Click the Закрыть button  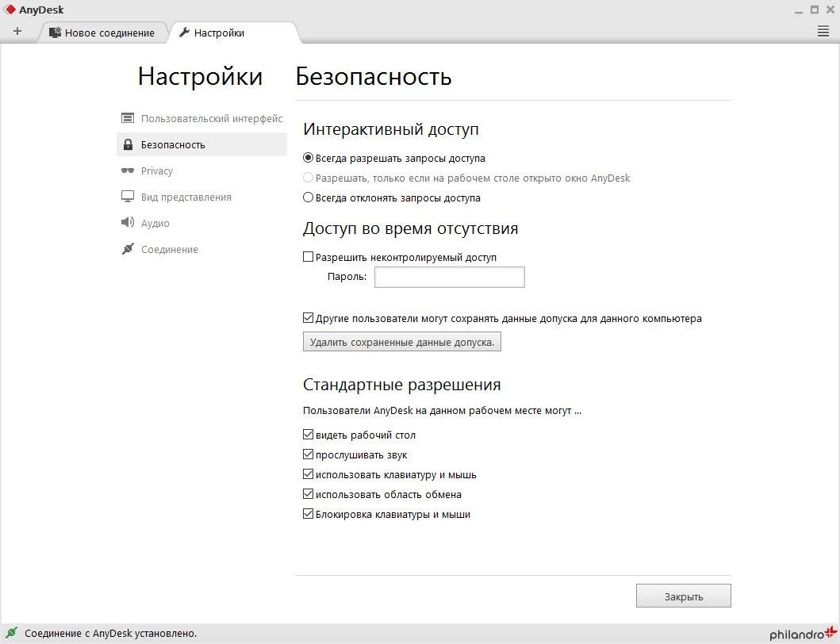click(x=684, y=596)
